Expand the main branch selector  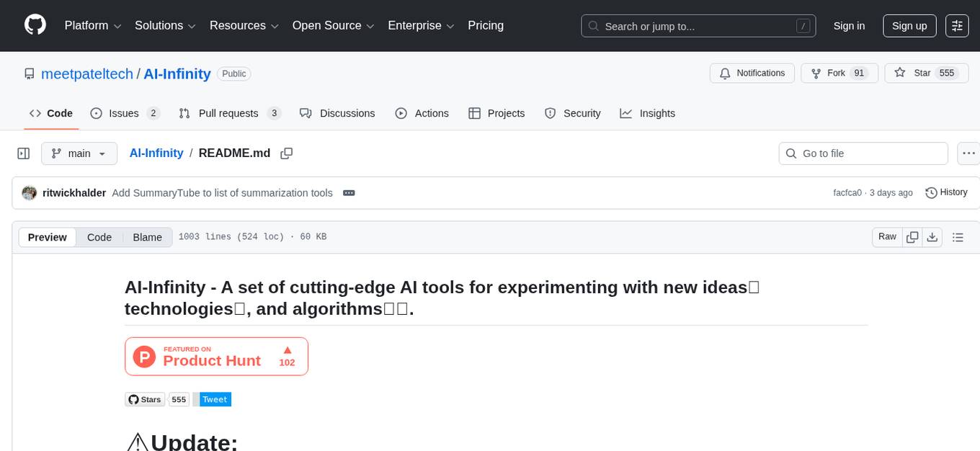pos(79,153)
